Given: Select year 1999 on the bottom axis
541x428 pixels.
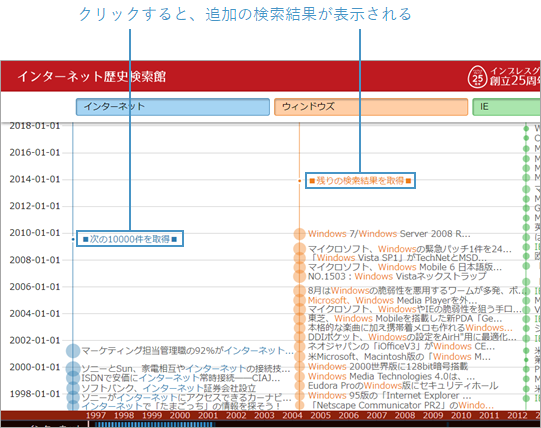Looking at the screenshot, I should 152,415.
